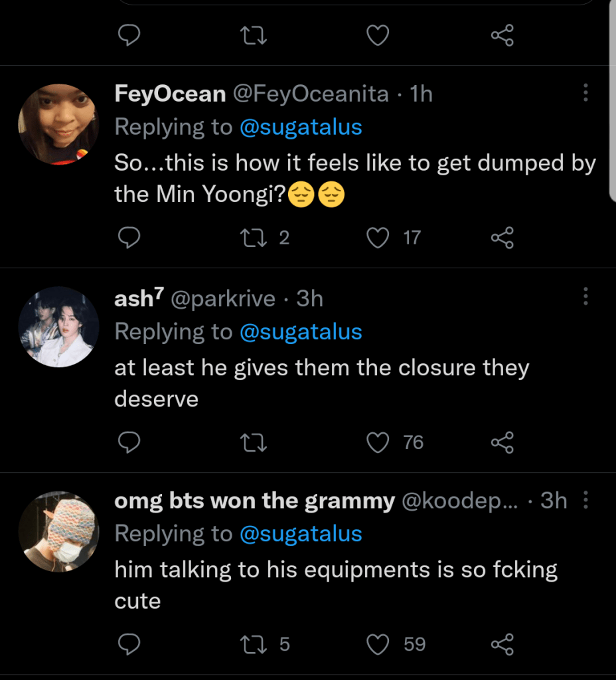Like FeyOcean's tweet with 17 likes
Image resolution: width=616 pixels, height=680 pixels.
click(378, 238)
